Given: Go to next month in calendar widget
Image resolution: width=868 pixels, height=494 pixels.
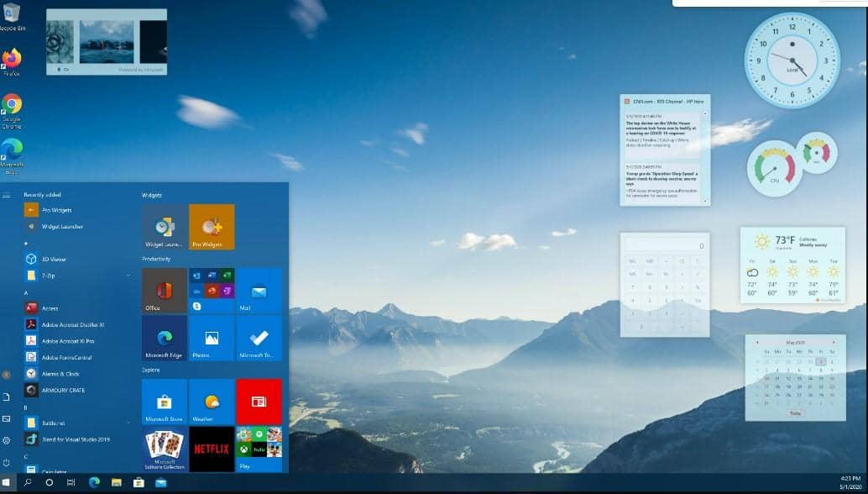Looking at the screenshot, I should [x=833, y=342].
